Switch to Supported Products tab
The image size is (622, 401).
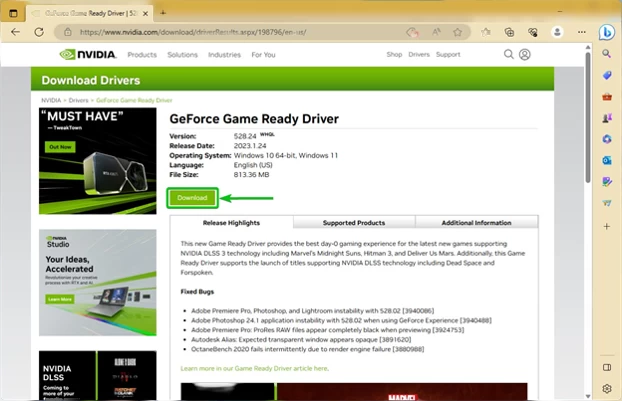[354, 223]
